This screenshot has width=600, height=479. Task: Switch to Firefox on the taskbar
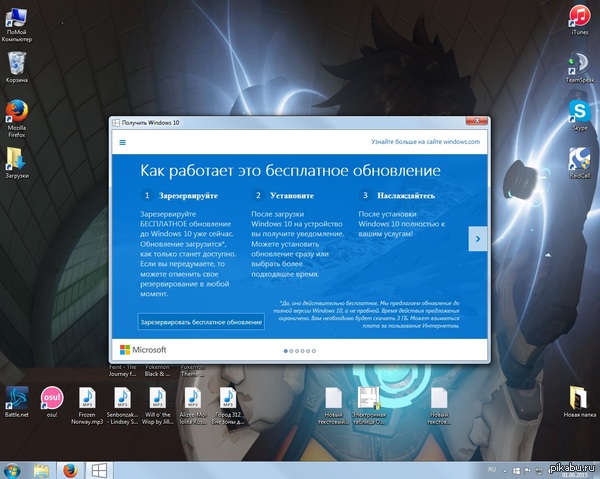click(x=70, y=471)
